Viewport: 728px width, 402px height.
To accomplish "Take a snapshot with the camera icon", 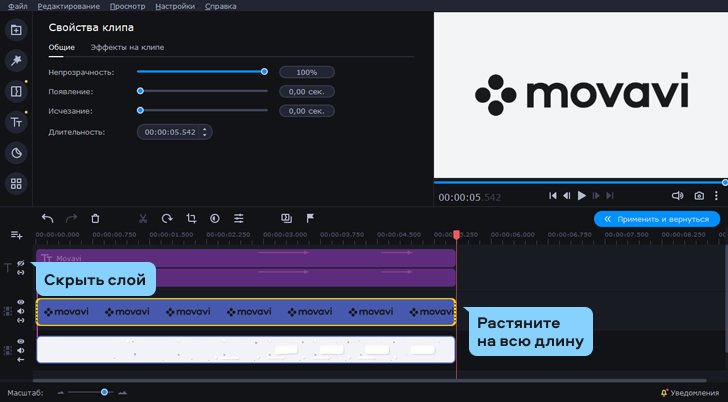I will click(699, 196).
